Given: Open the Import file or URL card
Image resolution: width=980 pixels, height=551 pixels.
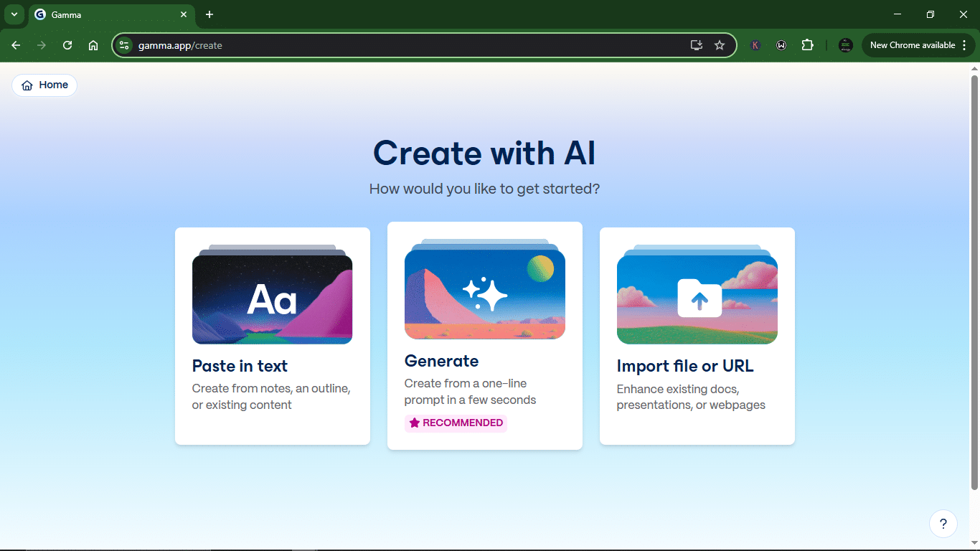Looking at the screenshot, I should [697, 336].
